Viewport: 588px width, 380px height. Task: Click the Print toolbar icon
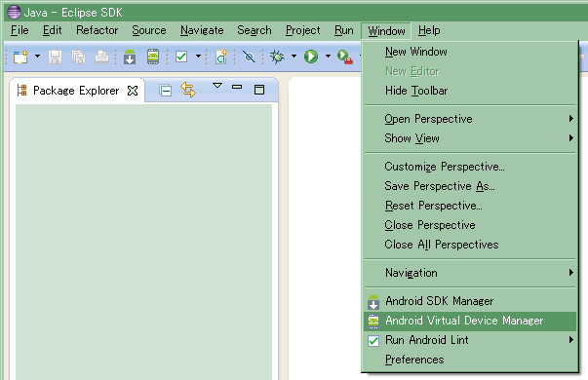coord(101,57)
